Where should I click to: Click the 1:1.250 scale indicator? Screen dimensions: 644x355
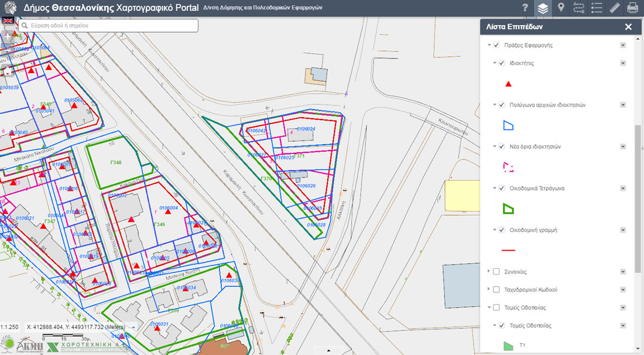point(9,327)
